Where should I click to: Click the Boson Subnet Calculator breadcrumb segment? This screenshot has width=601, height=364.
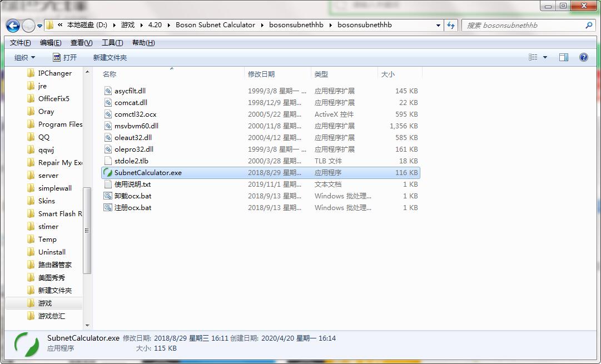point(215,25)
